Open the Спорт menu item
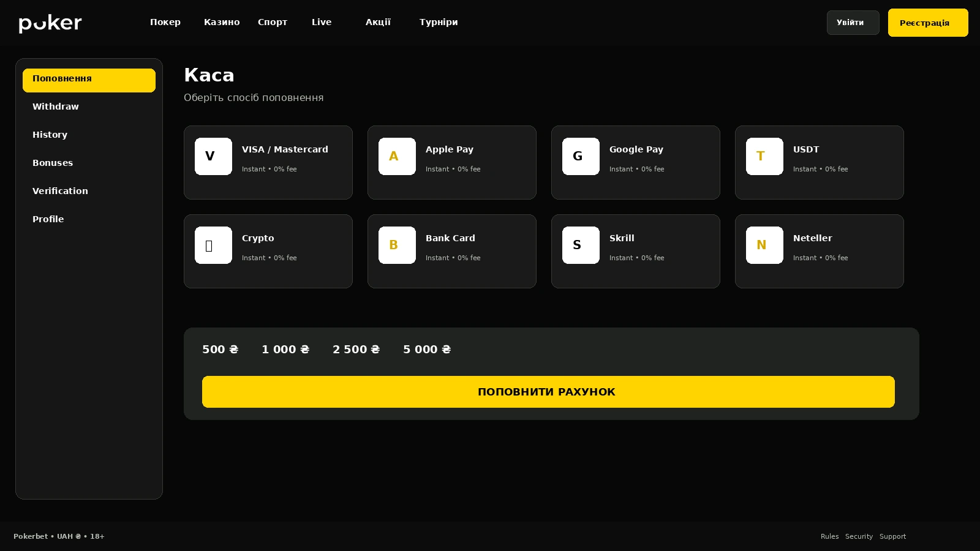This screenshot has height=551, width=980. (273, 22)
